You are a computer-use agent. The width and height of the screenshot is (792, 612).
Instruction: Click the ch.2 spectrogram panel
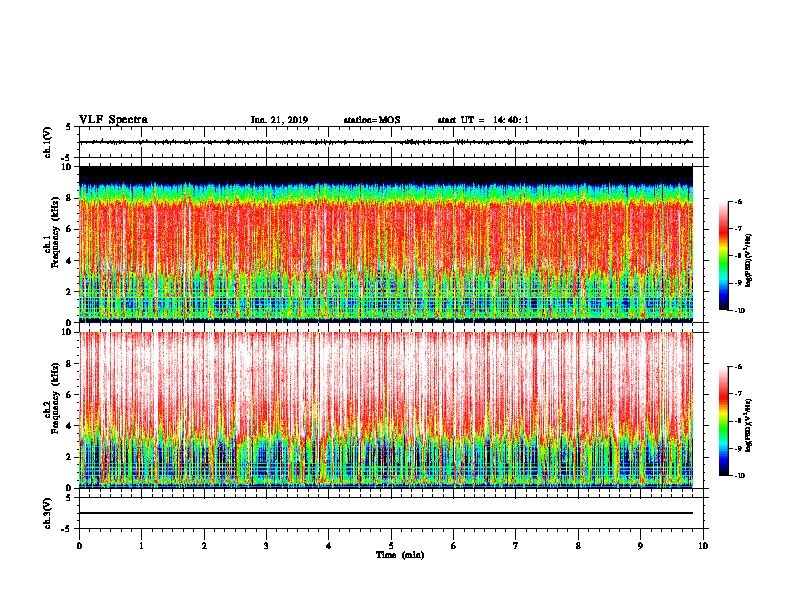tap(386, 410)
